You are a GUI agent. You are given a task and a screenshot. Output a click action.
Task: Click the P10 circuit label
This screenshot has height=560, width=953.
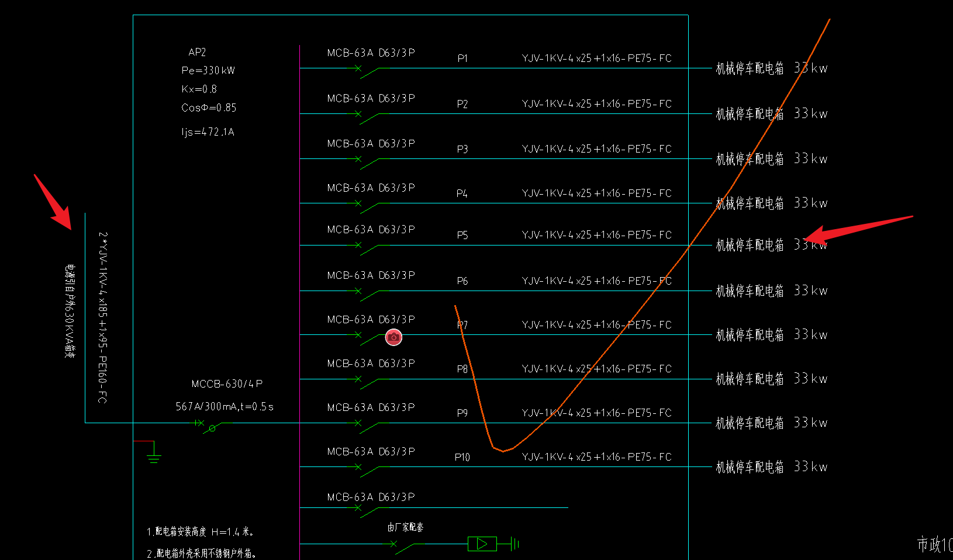(x=462, y=457)
